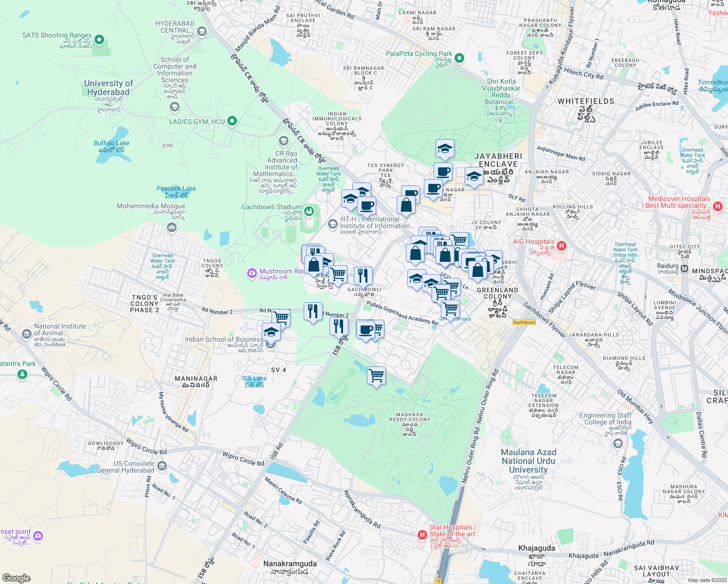728x584 pixels.
Task: Select the School of Computer and Information Sciences pin
Action: [x=175, y=106]
